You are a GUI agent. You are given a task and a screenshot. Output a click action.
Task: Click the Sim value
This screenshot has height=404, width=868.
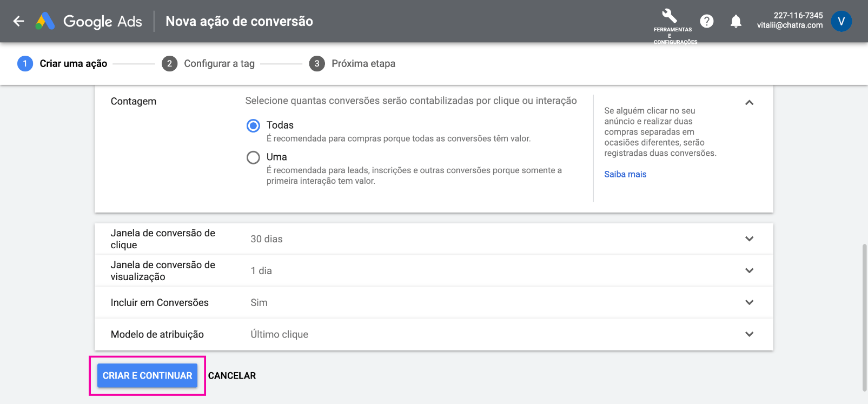[x=259, y=303]
